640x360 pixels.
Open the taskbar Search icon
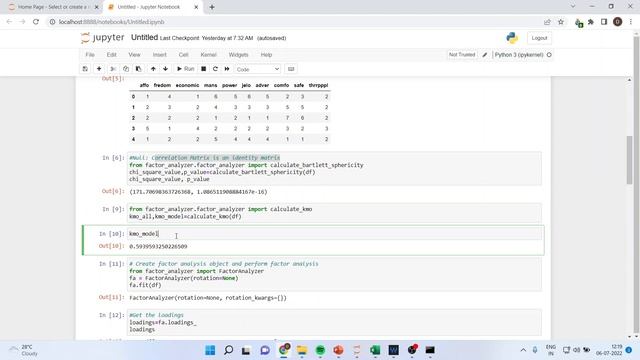[229, 350]
